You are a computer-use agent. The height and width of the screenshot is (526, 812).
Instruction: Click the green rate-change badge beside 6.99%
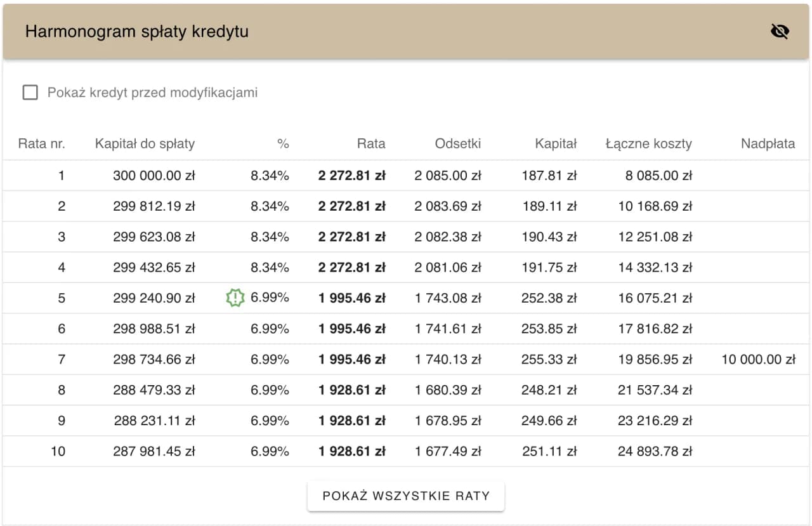(235, 298)
